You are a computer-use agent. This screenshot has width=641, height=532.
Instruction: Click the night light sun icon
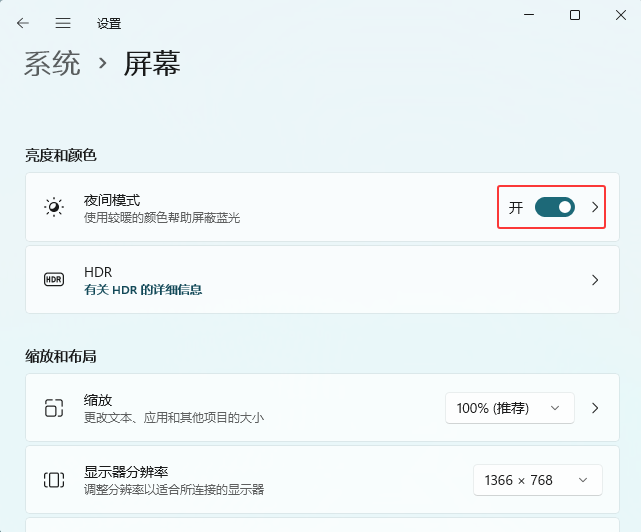pos(54,207)
